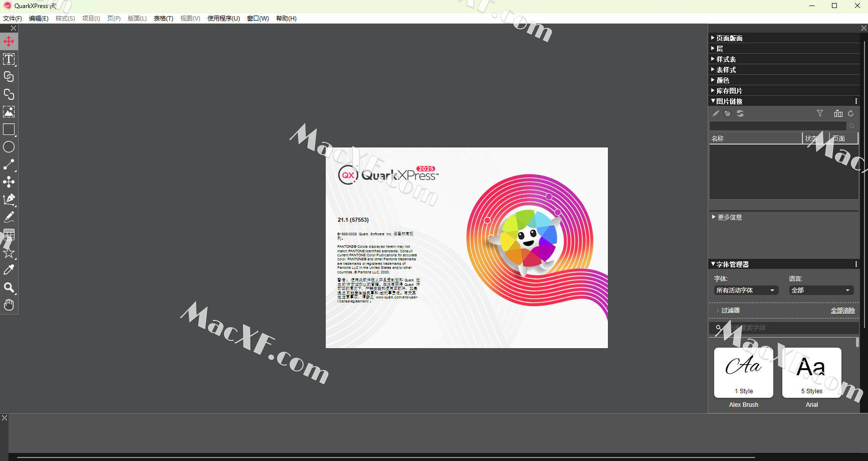The width and height of the screenshot is (868, 461).
Task: Open the 表格(T) menu
Action: (x=163, y=19)
